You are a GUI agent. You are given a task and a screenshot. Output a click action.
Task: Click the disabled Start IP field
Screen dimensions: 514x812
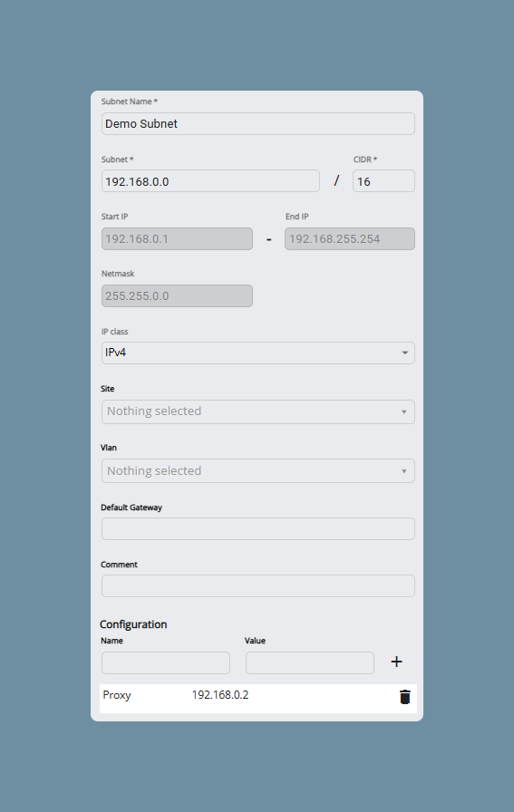177,238
